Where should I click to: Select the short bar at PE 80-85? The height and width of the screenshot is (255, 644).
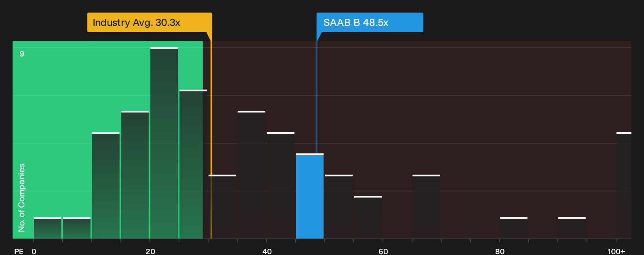point(514,228)
